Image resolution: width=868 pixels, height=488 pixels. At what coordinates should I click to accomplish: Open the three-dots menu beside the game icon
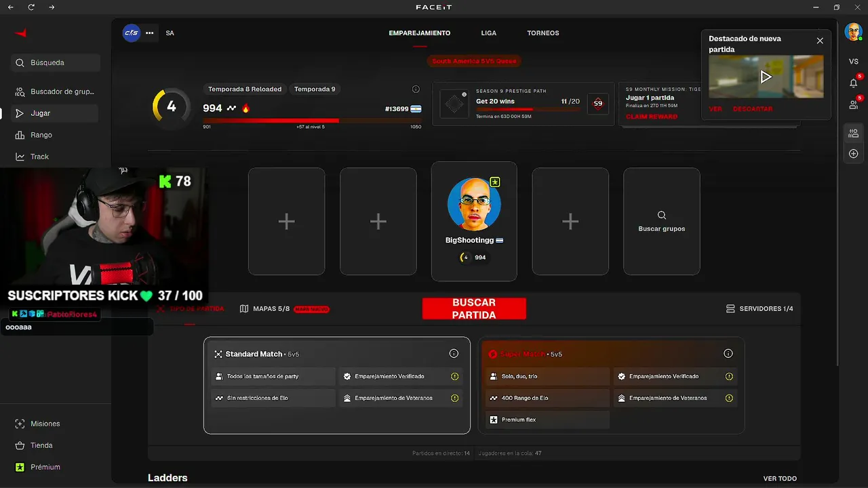point(150,33)
